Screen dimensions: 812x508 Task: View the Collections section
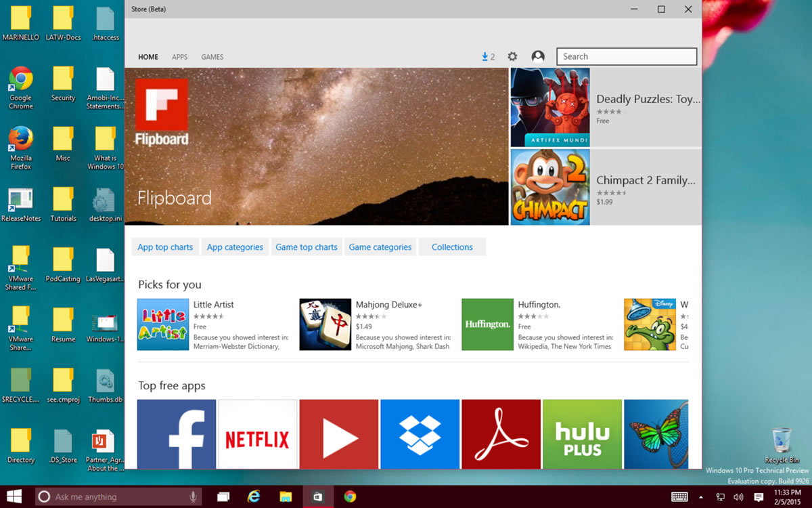(451, 247)
